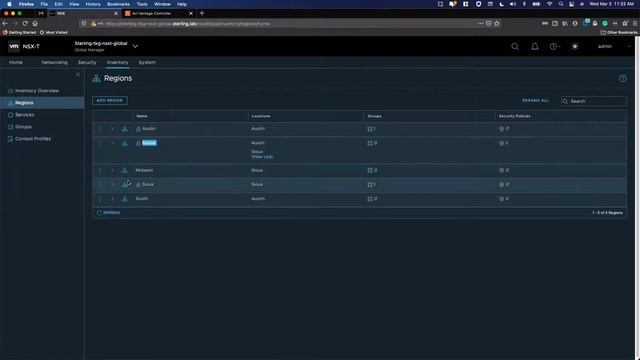Image resolution: width=640 pixels, height=360 pixels.
Task: Click the Expand All link
Action: pyautogui.click(x=536, y=100)
